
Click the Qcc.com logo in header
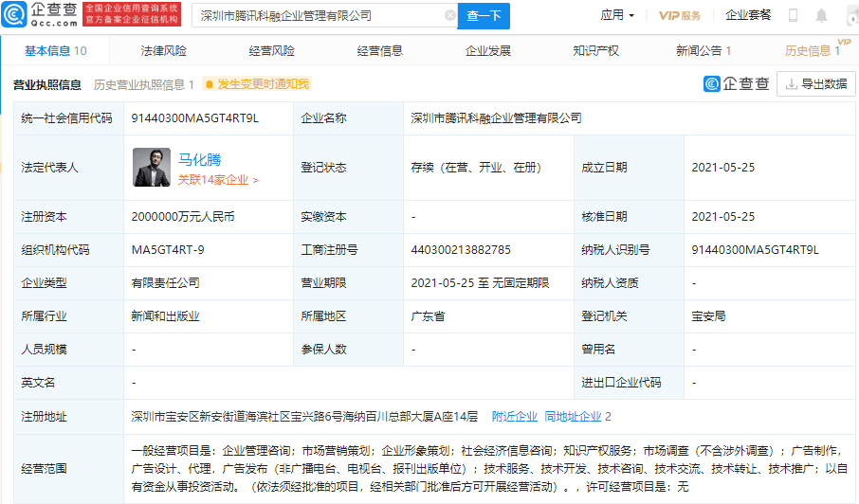click(x=40, y=15)
